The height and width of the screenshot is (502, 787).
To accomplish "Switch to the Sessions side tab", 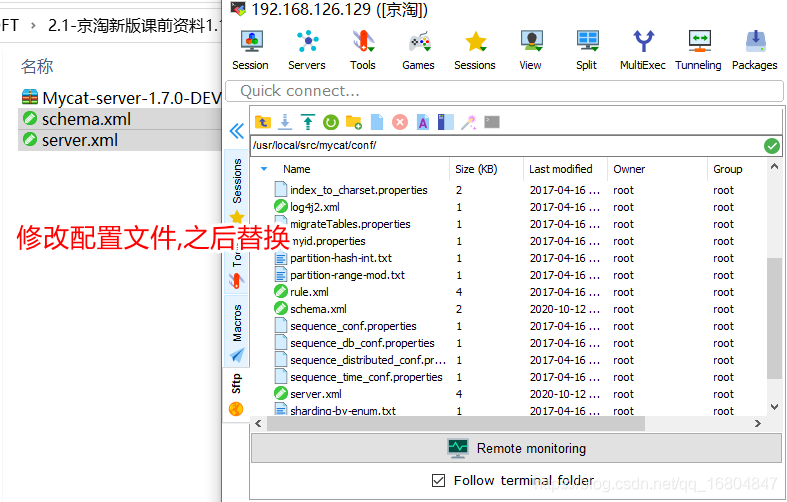I will pyautogui.click(x=237, y=181).
